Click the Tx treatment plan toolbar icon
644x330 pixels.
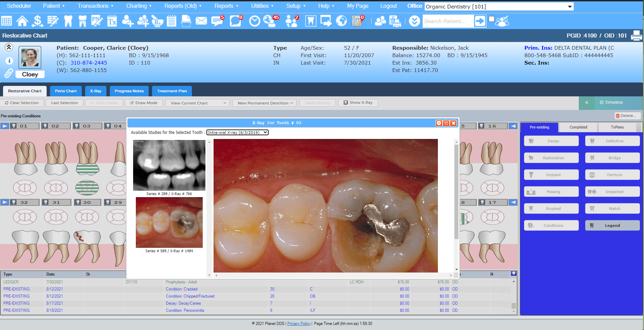[x=112, y=21]
